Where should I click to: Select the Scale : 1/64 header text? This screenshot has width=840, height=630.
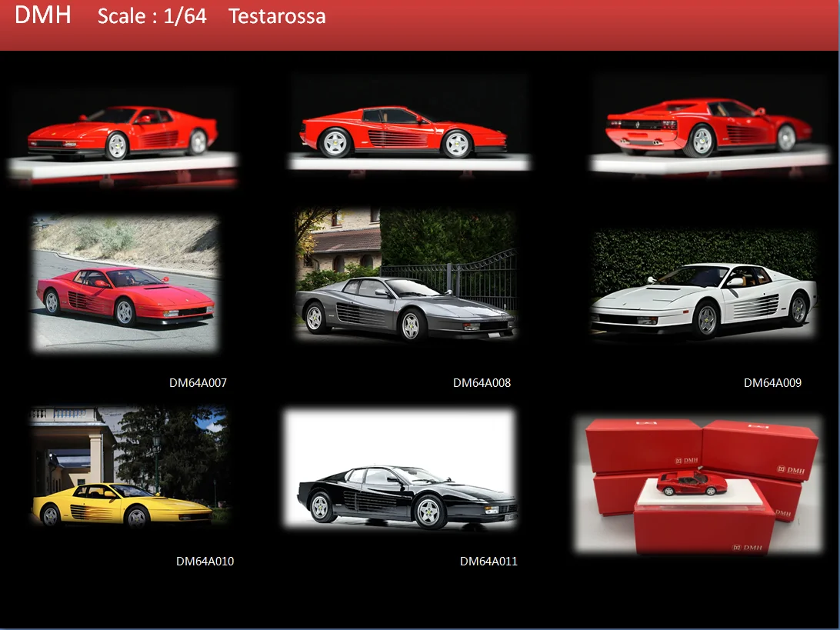(151, 16)
